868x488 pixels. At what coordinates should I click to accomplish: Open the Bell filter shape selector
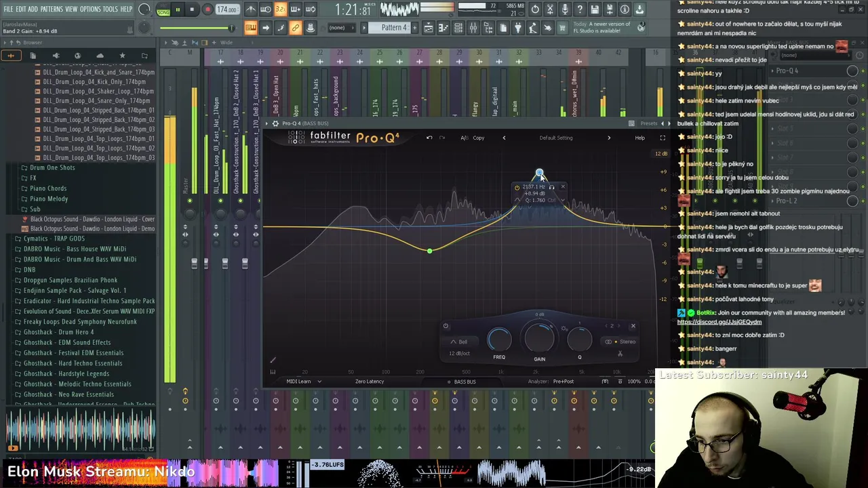[459, 342]
